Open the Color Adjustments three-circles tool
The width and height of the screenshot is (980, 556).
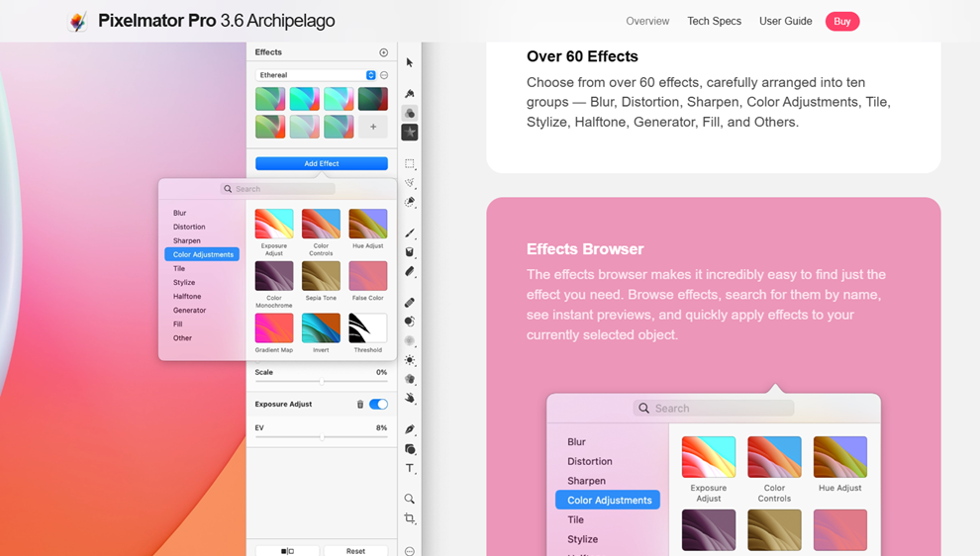[x=410, y=113]
